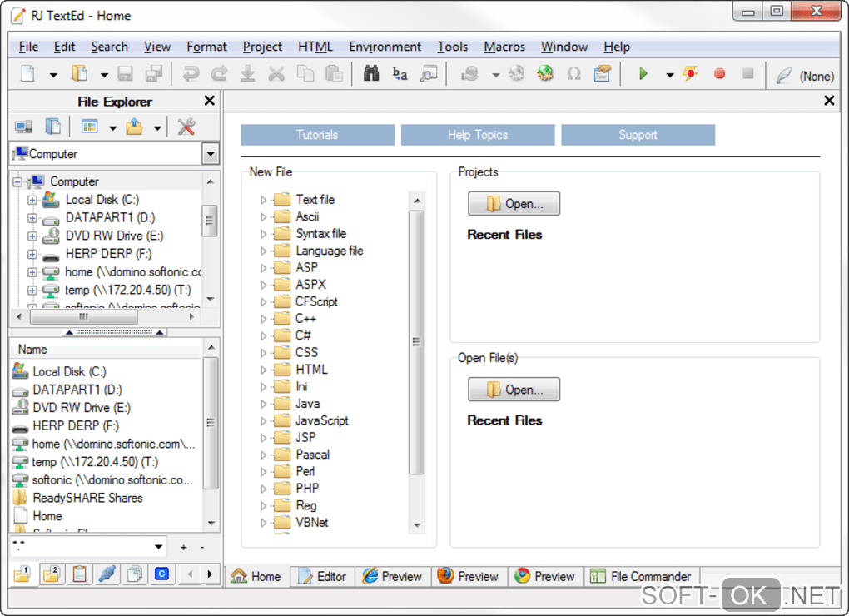
Task: Open dropdown arrow next to Run icon
Action: pyautogui.click(x=670, y=75)
